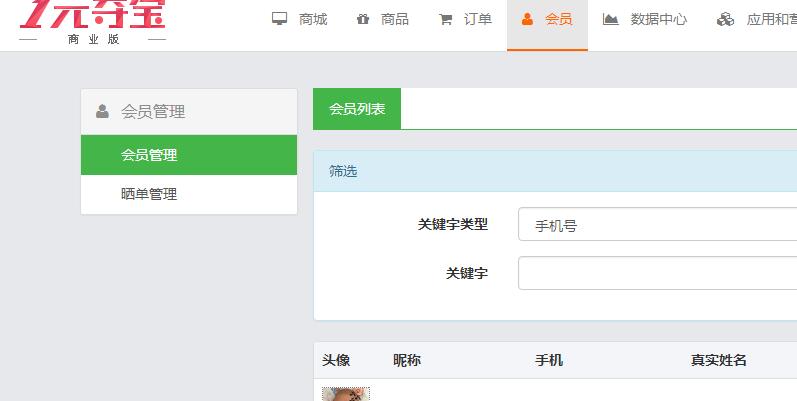The width and height of the screenshot is (797, 401).
Task: Click the 关键字类型 field label
Action: 452,225
